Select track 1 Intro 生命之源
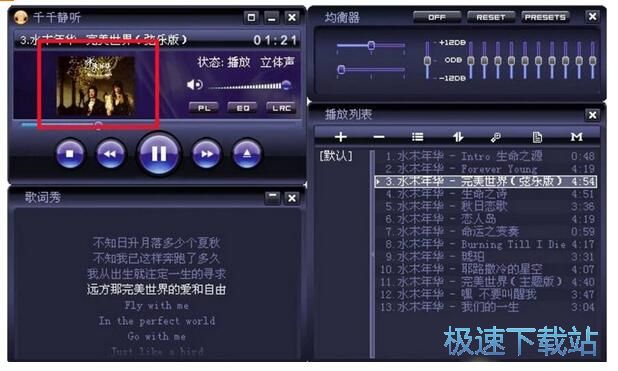The height and width of the screenshot is (371, 618). coord(485,156)
